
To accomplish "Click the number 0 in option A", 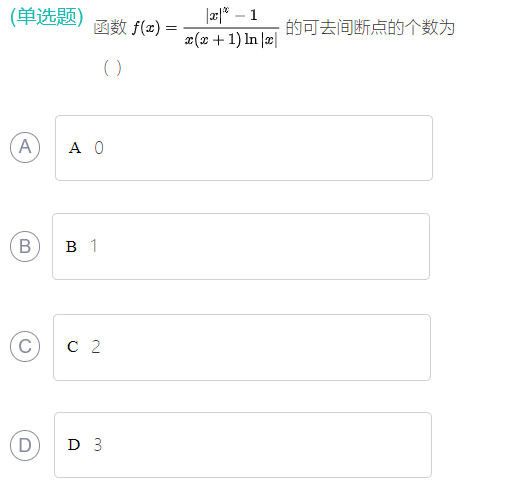I will [x=99, y=148].
